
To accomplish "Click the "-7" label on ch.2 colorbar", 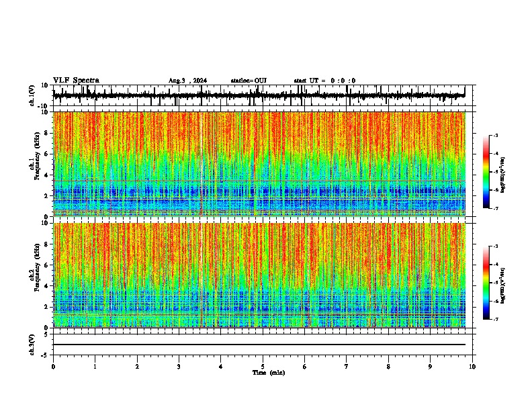I will [495, 319].
